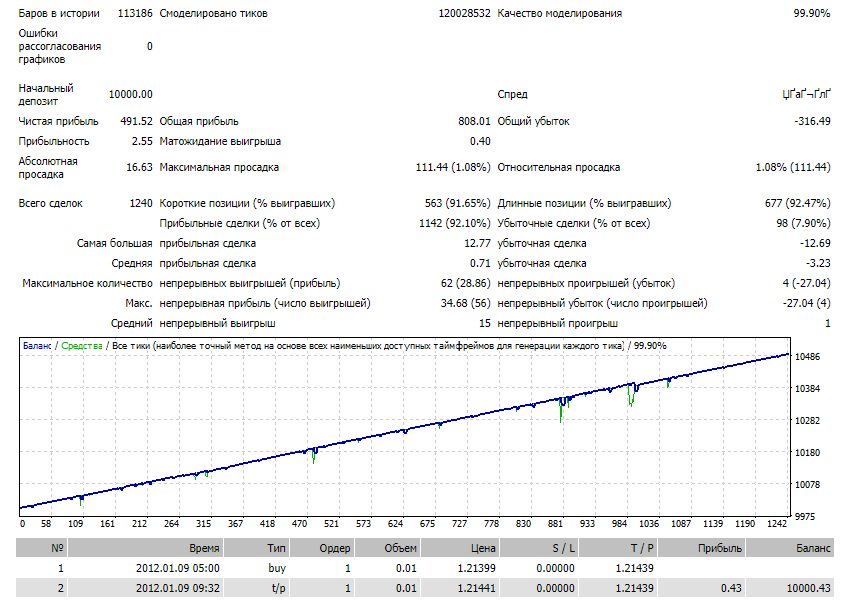The image size is (849, 603).
Task: Click the expected payoff value 0.40
Action: pos(480,141)
